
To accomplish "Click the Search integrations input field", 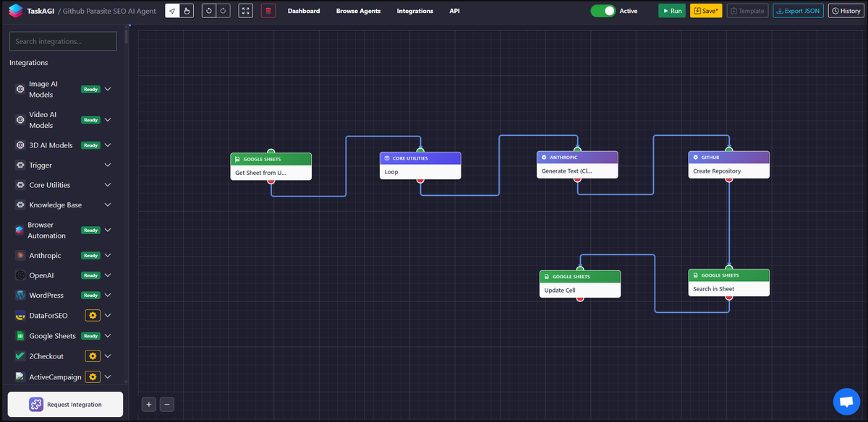I will (62, 41).
